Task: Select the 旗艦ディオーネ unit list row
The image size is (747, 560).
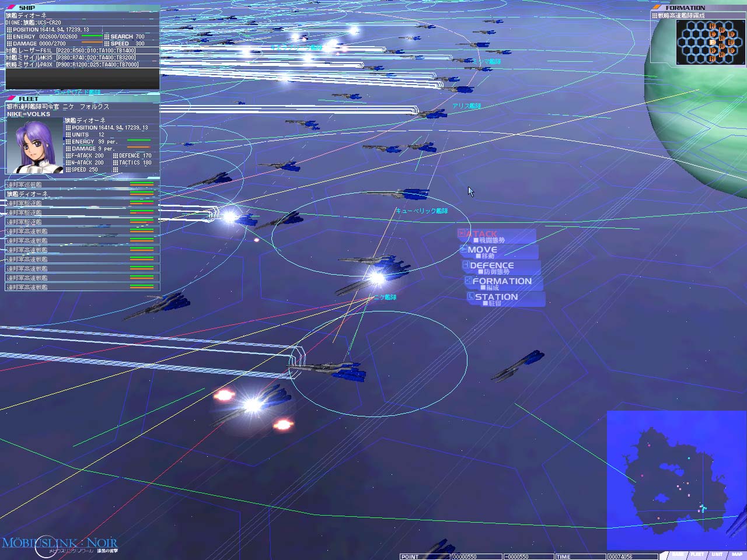Action: pyautogui.click(x=82, y=194)
